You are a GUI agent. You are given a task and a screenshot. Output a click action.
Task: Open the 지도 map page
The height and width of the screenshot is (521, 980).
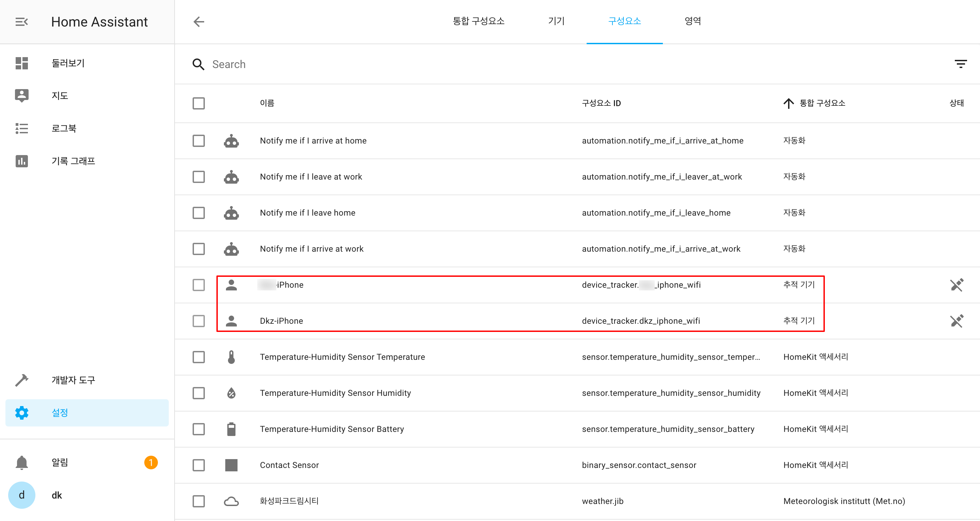(x=60, y=96)
